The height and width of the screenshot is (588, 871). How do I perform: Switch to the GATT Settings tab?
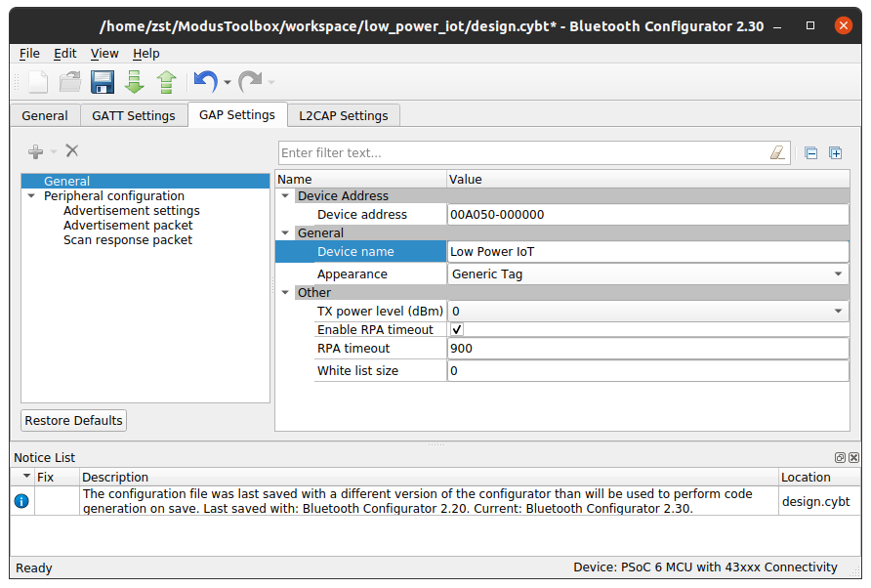(x=134, y=115)
